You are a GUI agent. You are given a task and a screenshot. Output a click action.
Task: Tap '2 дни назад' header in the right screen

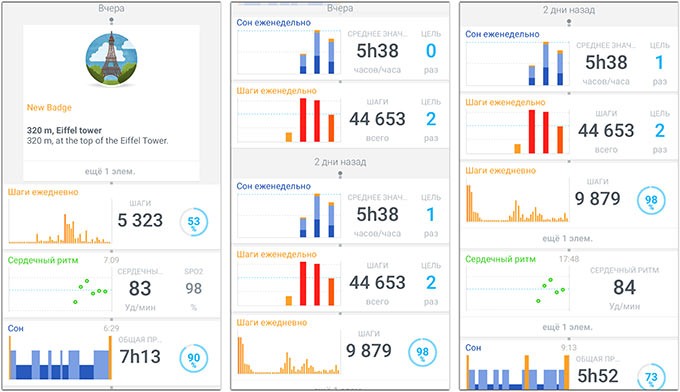[569, 10]
